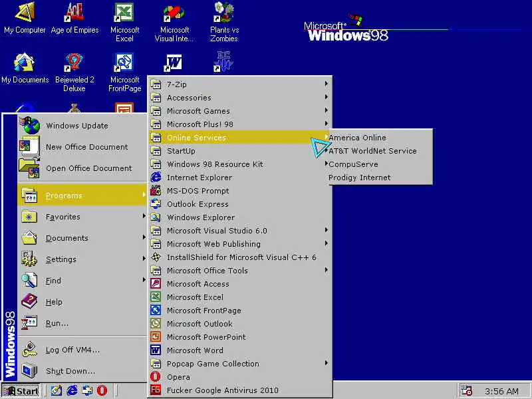Click the MS-DOS Prompt icon
This screenshot has height=399, width=532.
156,190
